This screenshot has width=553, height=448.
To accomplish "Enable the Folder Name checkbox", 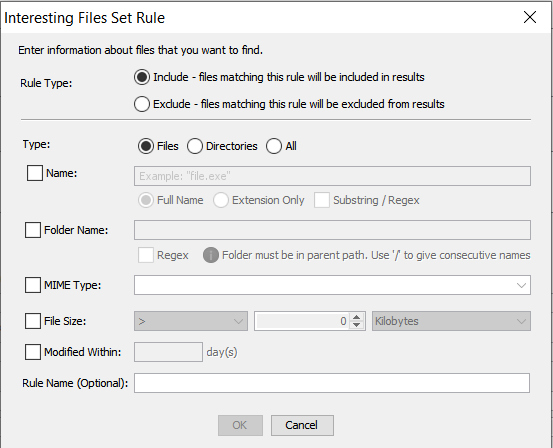I will (x=33, y=230).
